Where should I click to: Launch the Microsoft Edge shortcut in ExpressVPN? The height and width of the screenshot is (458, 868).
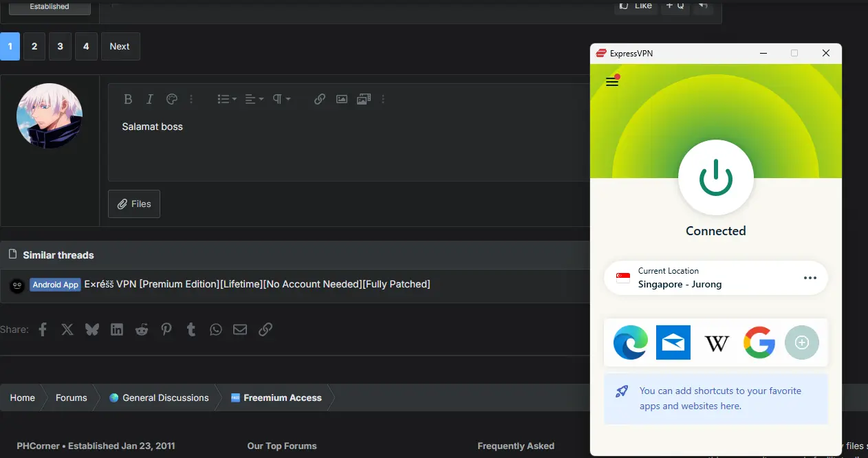point(631,342)
